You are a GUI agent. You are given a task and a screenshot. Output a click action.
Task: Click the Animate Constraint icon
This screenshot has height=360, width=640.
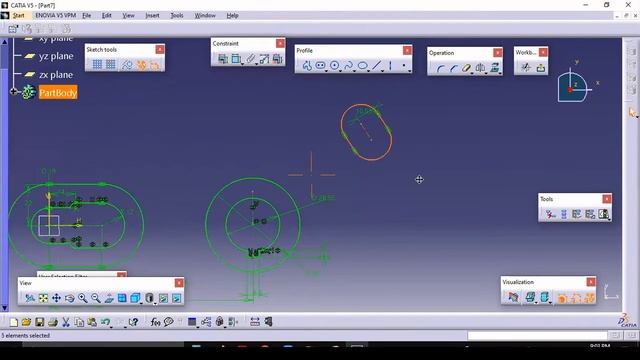coord(264,59)
